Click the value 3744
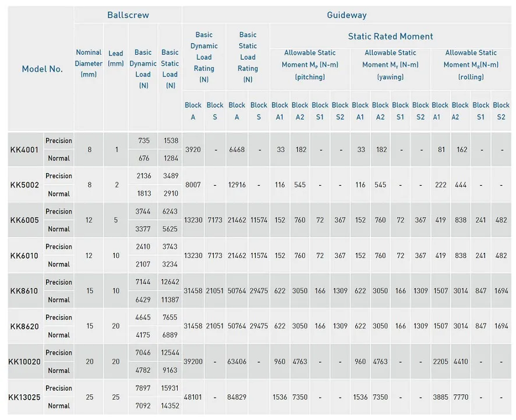Screen dimensions: 516x420 143,211
